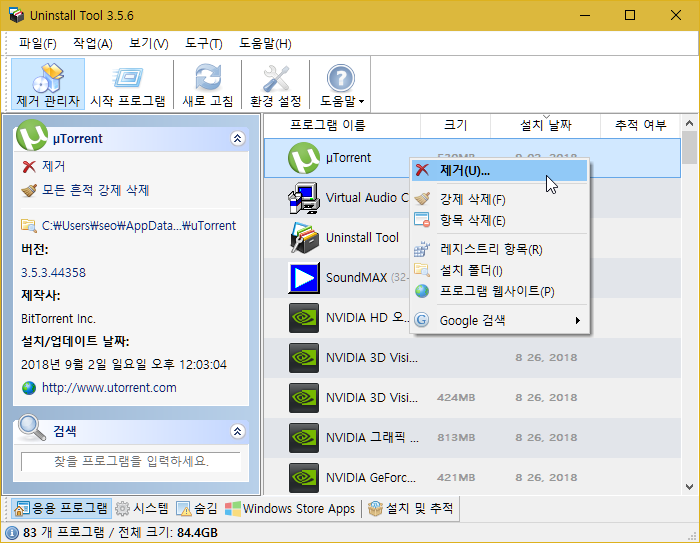Select the Uninstall Tool program icon in list

304,238
